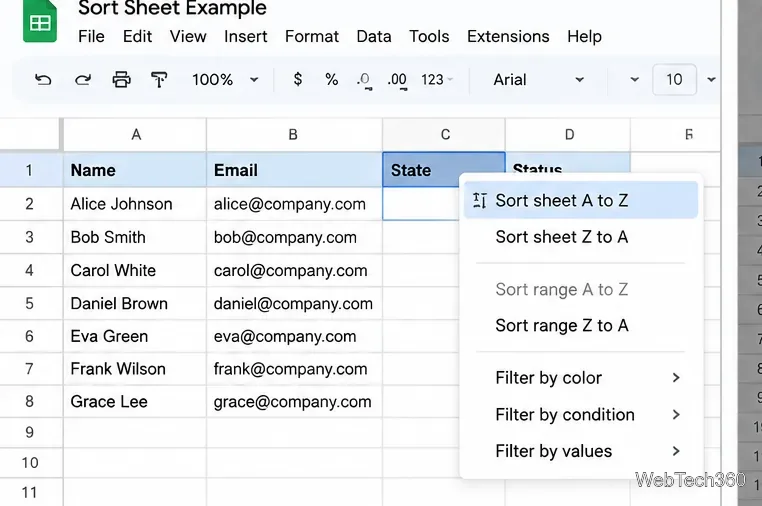This screenshot has width=762, height=506.
Task: Select column D header
Action: coord(568,135)
